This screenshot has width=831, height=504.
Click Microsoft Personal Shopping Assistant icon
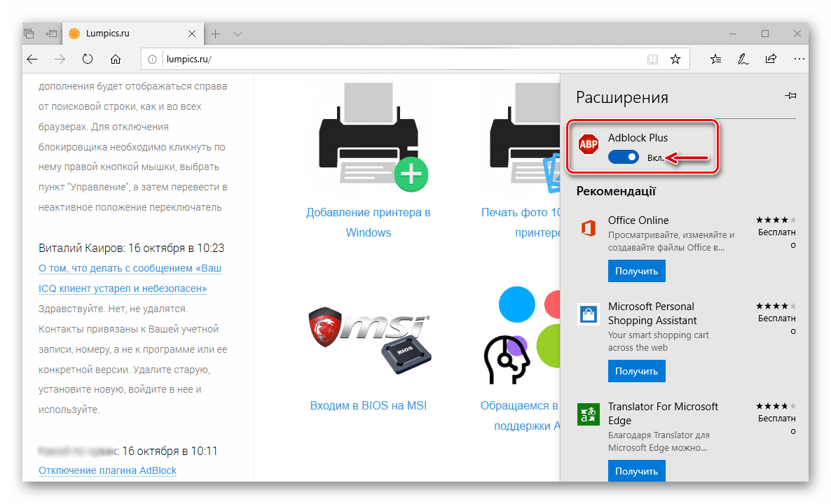(589, 314)
